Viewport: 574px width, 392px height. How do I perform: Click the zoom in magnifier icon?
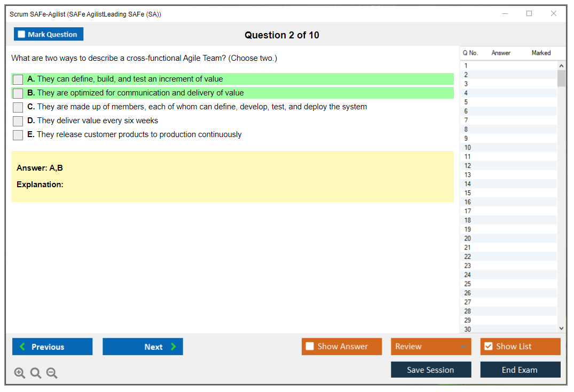20,373
